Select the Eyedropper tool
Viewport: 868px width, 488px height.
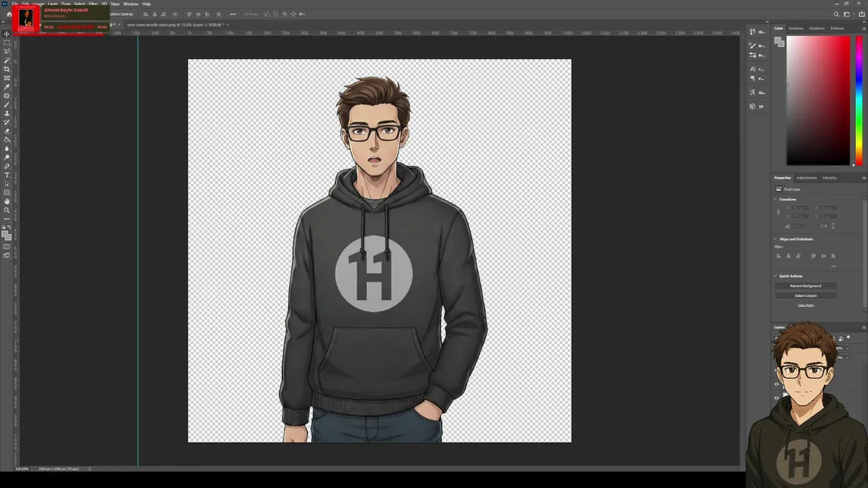7,87
